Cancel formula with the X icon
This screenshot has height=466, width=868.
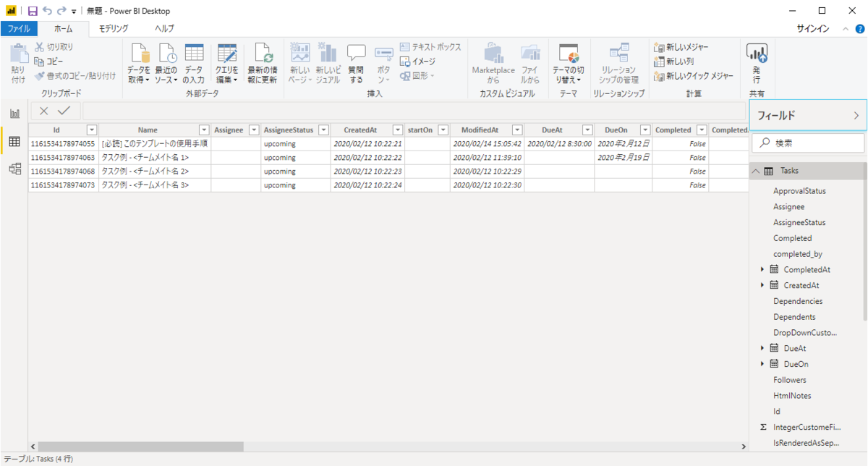(44, 111)
